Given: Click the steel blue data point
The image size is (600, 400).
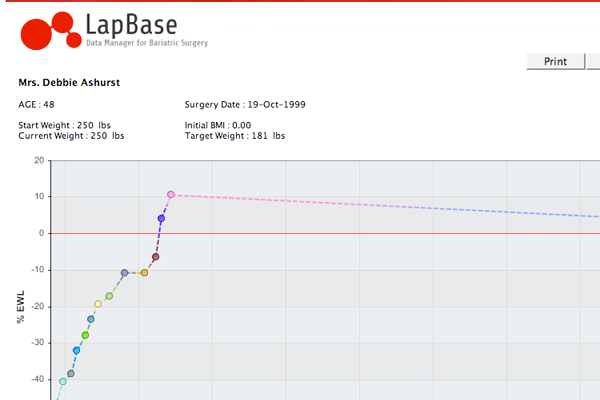Looking at the screenshot, I should pos(91,320).
